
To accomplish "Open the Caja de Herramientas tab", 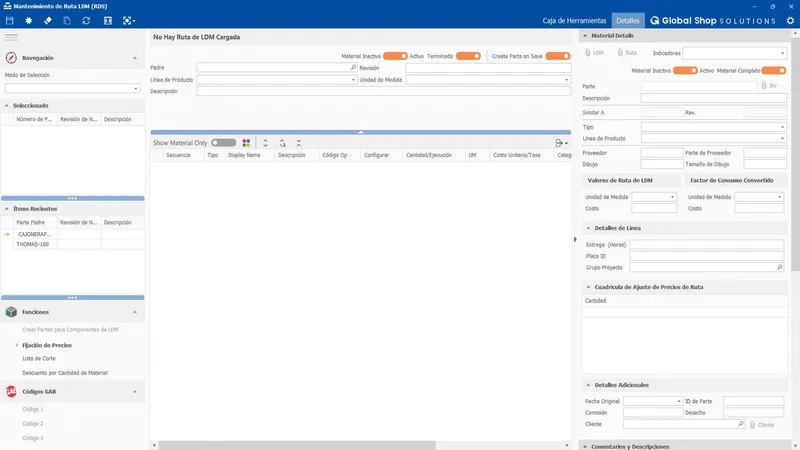I will [574, 21].
